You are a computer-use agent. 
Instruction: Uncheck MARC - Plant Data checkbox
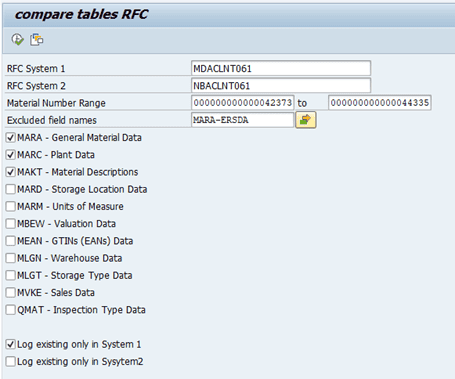[x=11, y=155]
